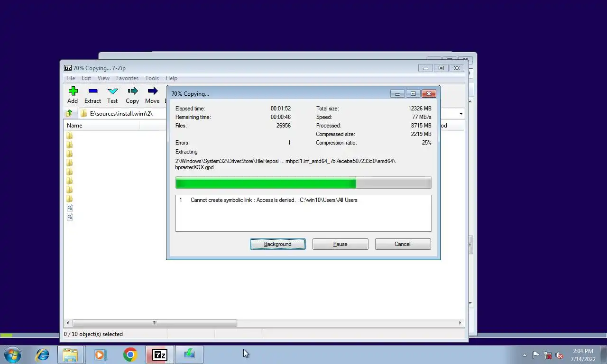
Task: Click the Extract toolbar icon
Action: 93,91
